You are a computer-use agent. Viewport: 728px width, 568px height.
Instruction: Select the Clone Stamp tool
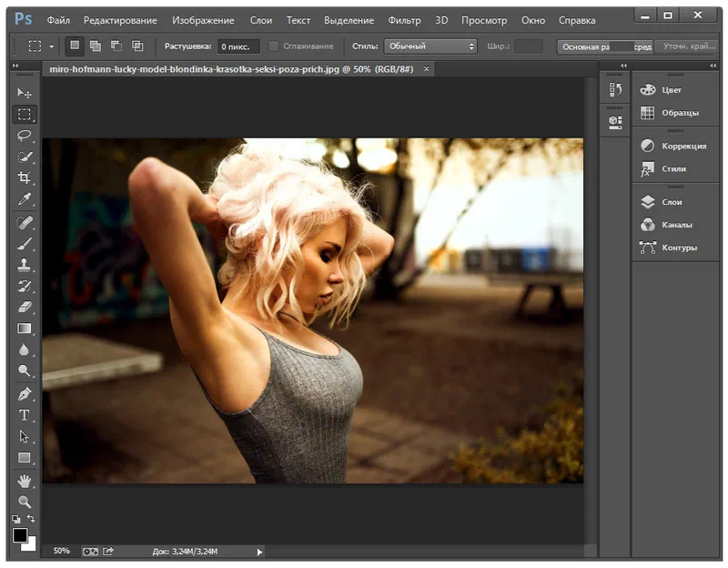[25, 265]
